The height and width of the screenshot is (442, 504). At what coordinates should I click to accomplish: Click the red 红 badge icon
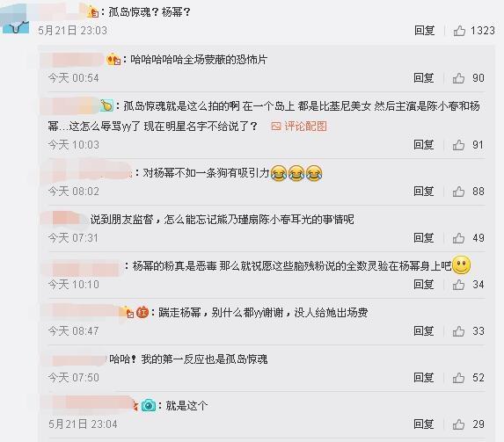tap(142, 312)
